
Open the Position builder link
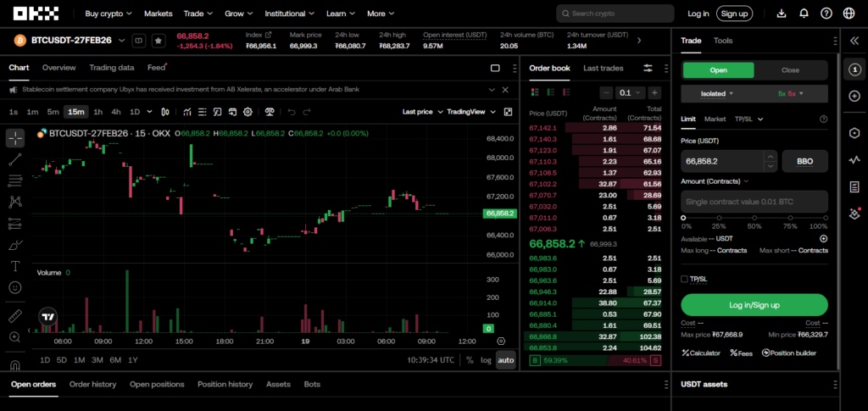tap(788, 353)
